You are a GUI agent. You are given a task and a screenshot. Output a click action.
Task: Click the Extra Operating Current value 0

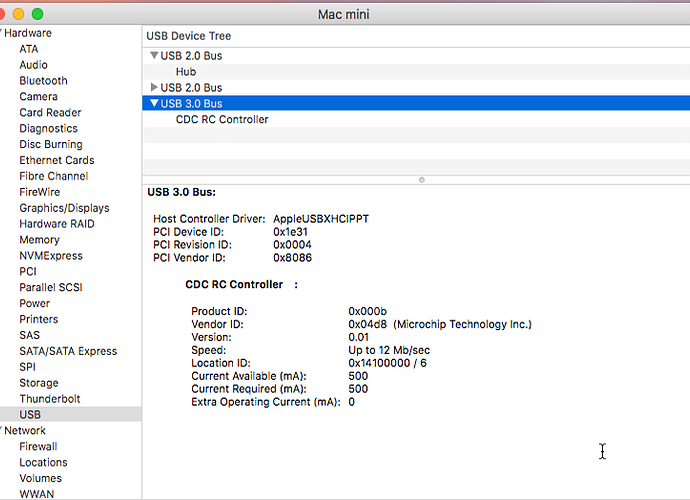click(352, 402)
